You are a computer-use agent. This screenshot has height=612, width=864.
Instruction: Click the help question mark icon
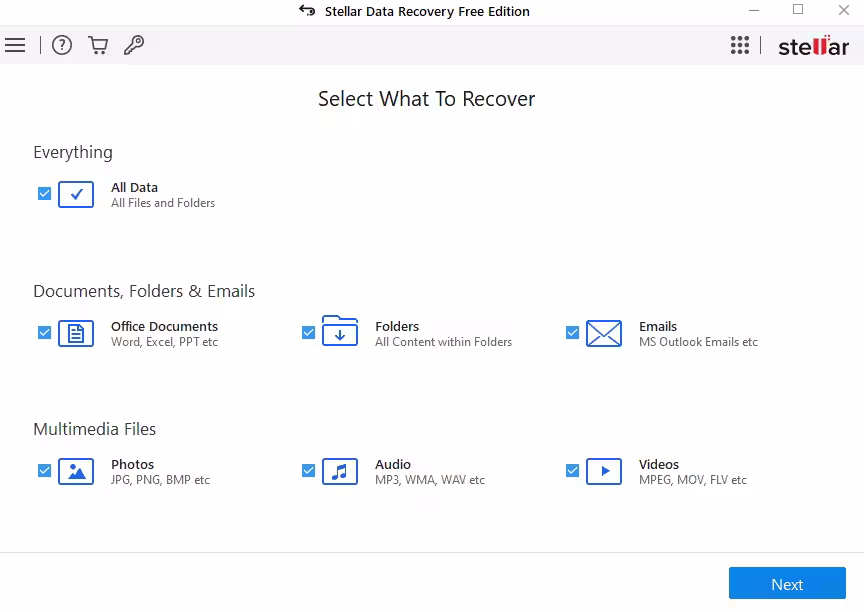pos(62,45)
